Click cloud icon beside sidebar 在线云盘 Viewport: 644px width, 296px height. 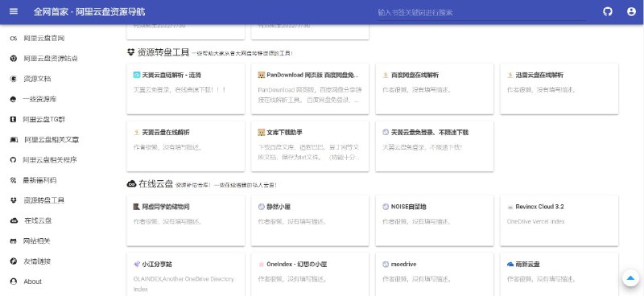point(14,221)
